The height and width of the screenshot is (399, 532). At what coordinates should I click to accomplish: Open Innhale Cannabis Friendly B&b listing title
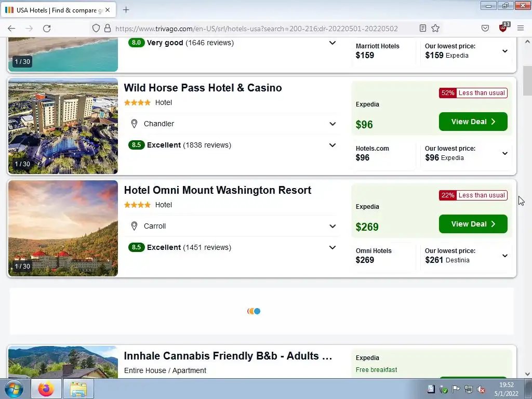click(228, 355)
